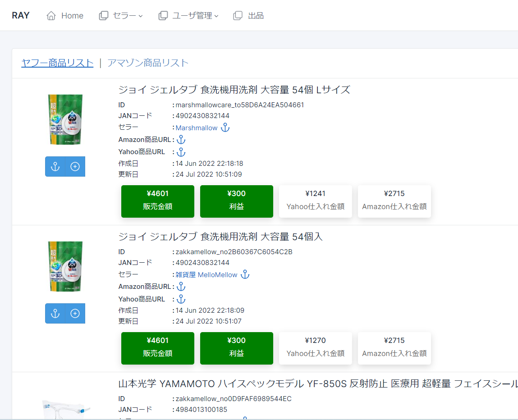Go to Home in the navbar

click(65, 15)
